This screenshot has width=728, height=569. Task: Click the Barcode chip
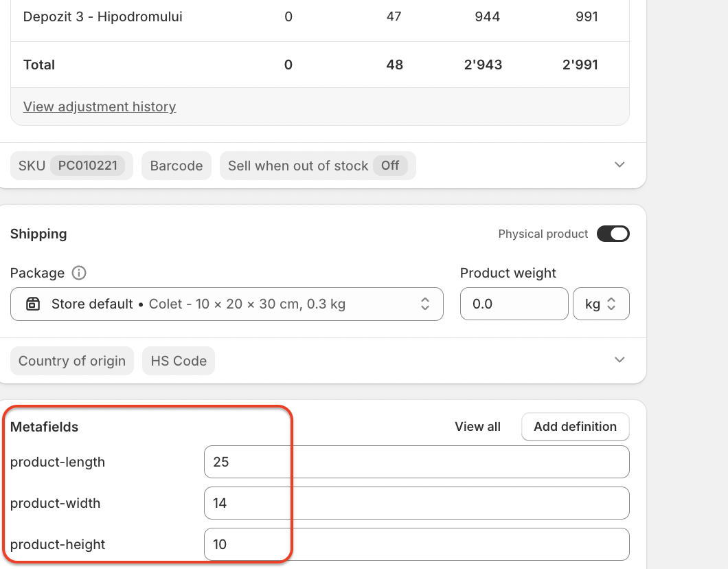point(177,166)
